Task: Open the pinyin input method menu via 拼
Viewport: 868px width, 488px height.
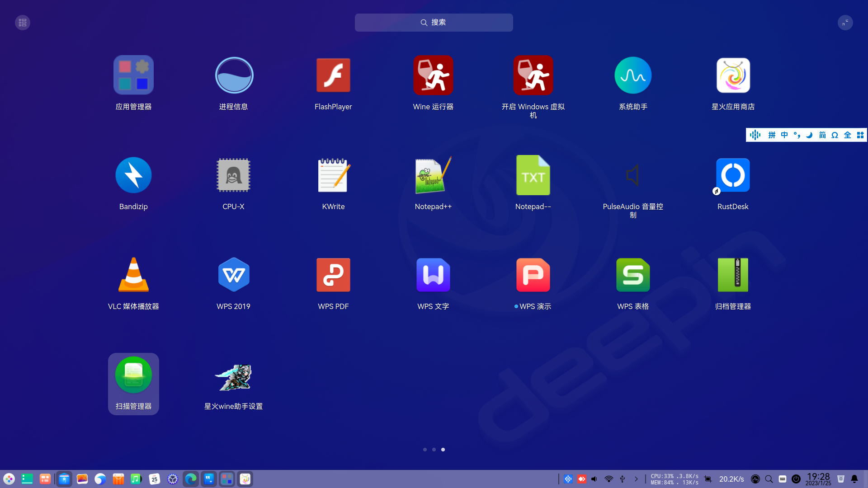Action: tap(772, 135)
